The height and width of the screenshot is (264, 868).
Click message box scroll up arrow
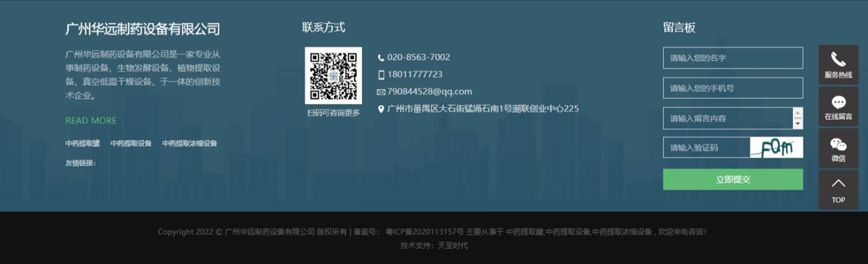coord(798,113)
